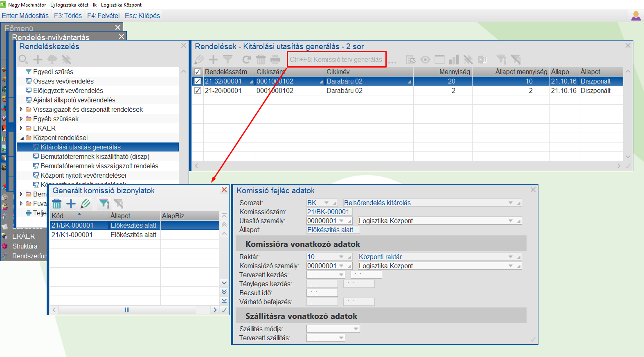The height and width of the screenshot is (357, 644).
Task: Click the Excel export icon in the Rendelések toolbar
Action: pos(482,60)
